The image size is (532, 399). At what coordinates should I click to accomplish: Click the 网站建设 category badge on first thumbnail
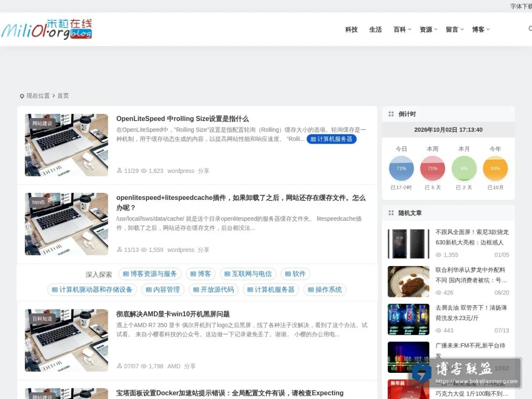pos(42,123)
